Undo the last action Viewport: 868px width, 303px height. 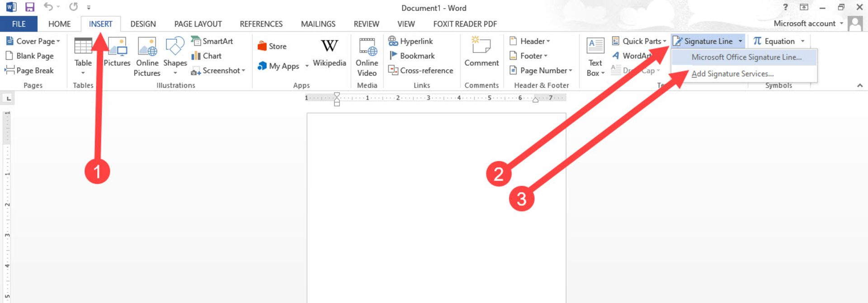(x=48, y=7)
